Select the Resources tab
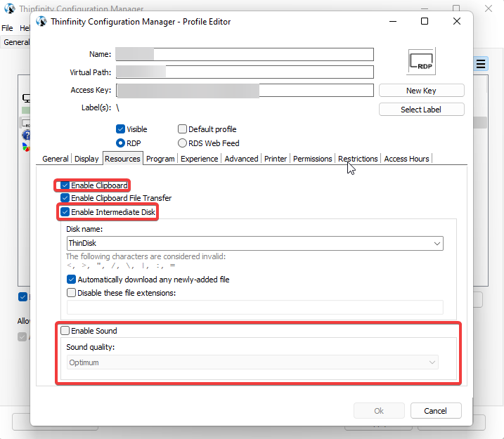Image resolution: width=504 pixels, height=439 pixels. (122, 159)
